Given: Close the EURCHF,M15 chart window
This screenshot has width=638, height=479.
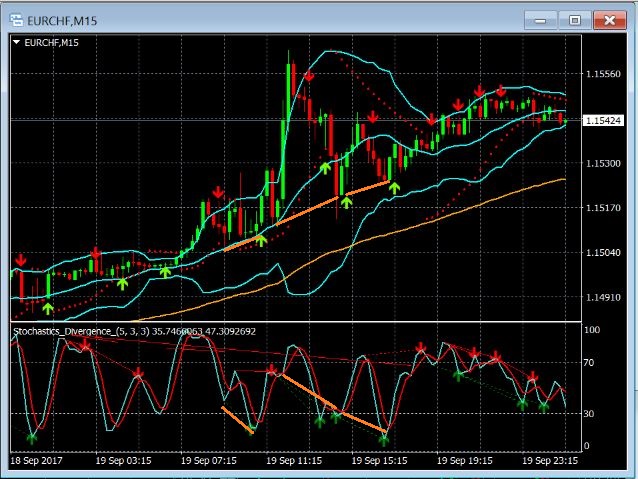Looking at the screenshot, I should click(609, 20).
